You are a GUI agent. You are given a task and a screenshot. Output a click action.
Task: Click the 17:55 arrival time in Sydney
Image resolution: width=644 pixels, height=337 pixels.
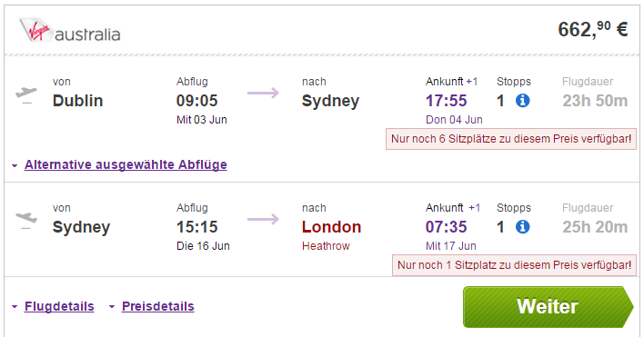[447, 101]
